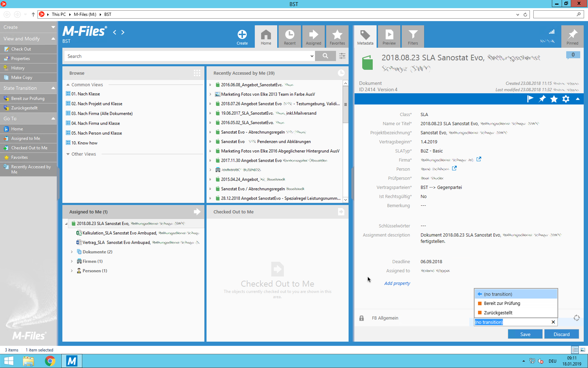Navigate back with M-Files left arrow
Screen dimensions: 588x368
tap(114, 32)
